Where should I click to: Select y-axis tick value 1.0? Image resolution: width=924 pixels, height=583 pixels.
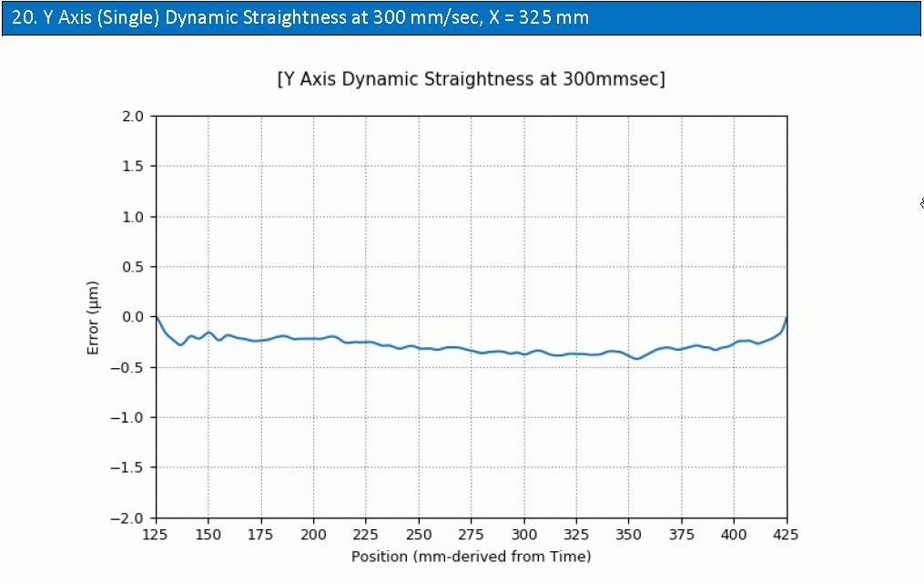click(x=133, y=217)
